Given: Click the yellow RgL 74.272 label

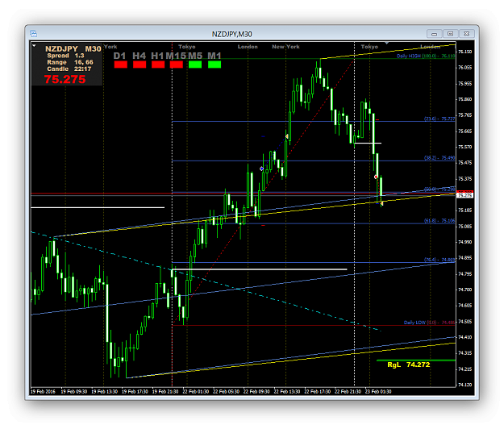Looking at the screenshot, I should 409,365.
